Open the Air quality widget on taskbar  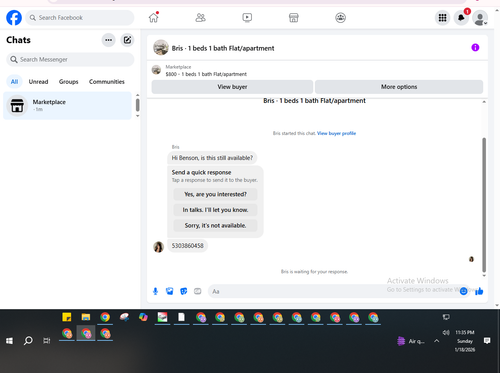(411, 341)
